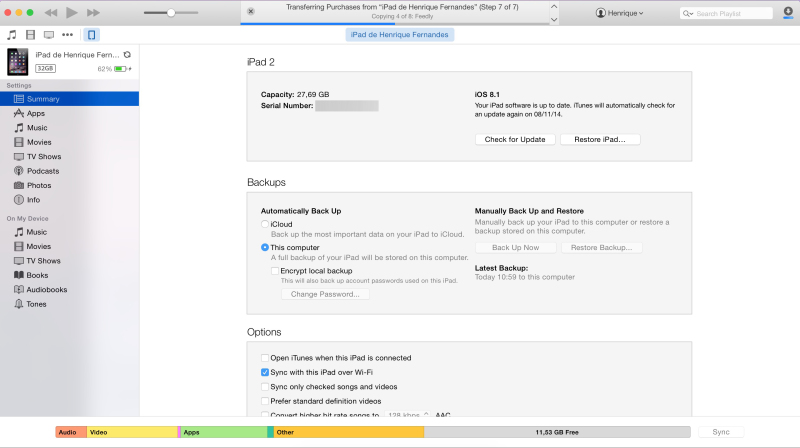This screenshot has width=800, height=448.
Task: Open search options magnifier dropdown
Action: point(688,14)
